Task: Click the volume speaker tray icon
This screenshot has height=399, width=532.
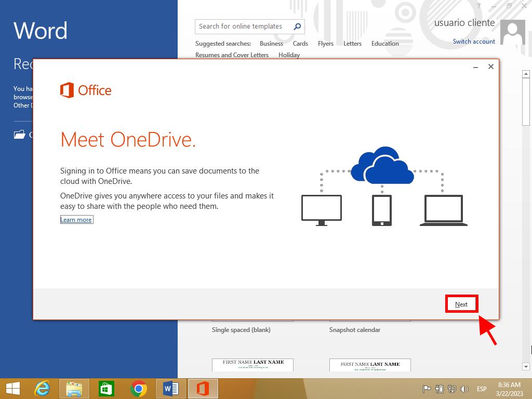Action: click(464, 389)
